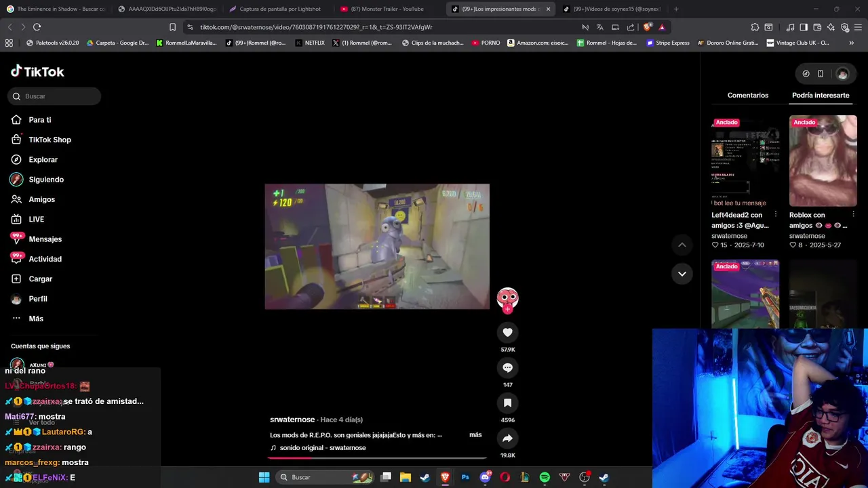Switch to the Monster Trailer - YouTube tab
Viewport: 868px width, 488px height.
click(387, 9)
